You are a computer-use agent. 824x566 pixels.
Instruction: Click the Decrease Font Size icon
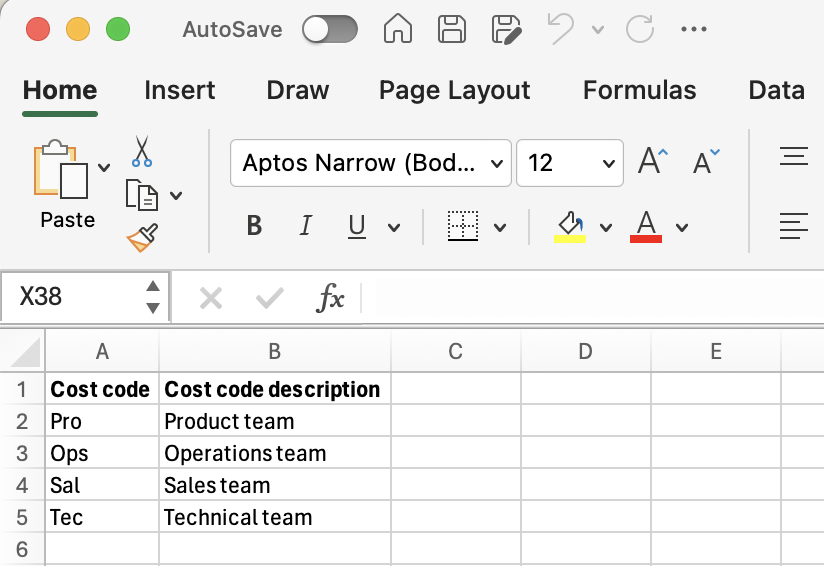[706, 162]
